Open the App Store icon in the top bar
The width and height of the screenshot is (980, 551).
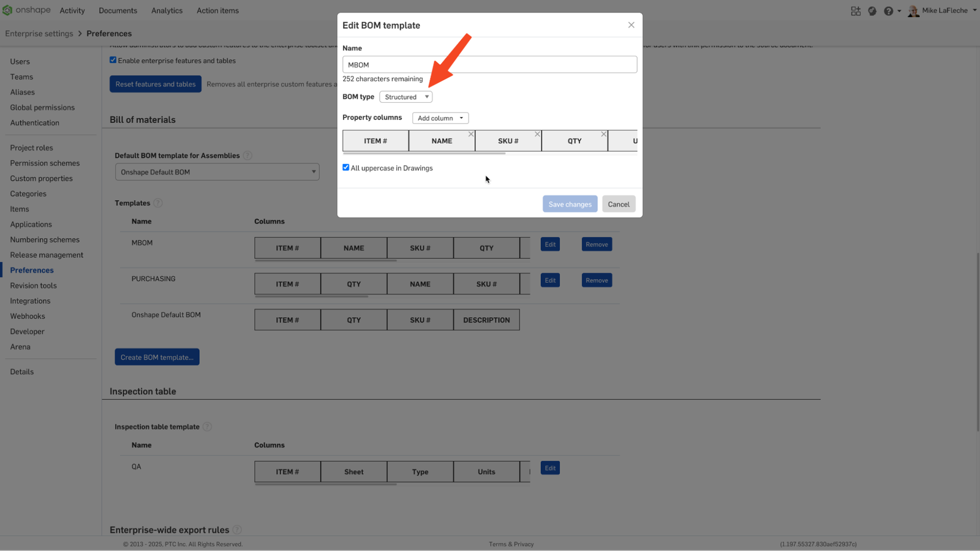(x=856, y=11)
